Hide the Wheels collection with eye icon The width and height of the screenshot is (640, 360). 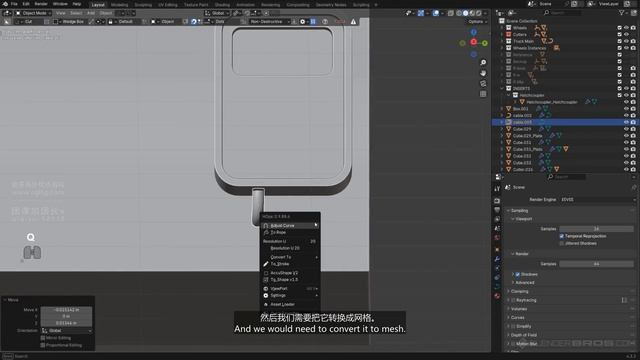(x=626, y=28)
